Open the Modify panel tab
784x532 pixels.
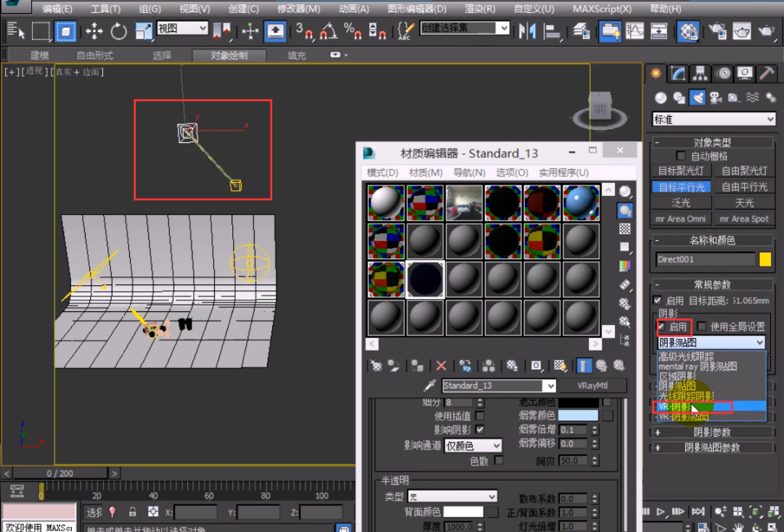(x=678, y=73)
